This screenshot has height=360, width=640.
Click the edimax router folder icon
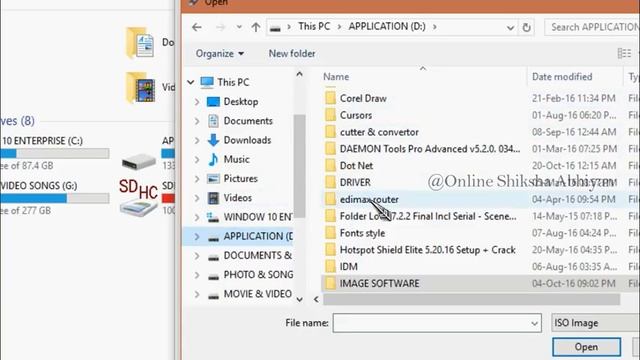pyautogui.click(x=330, y=199)
